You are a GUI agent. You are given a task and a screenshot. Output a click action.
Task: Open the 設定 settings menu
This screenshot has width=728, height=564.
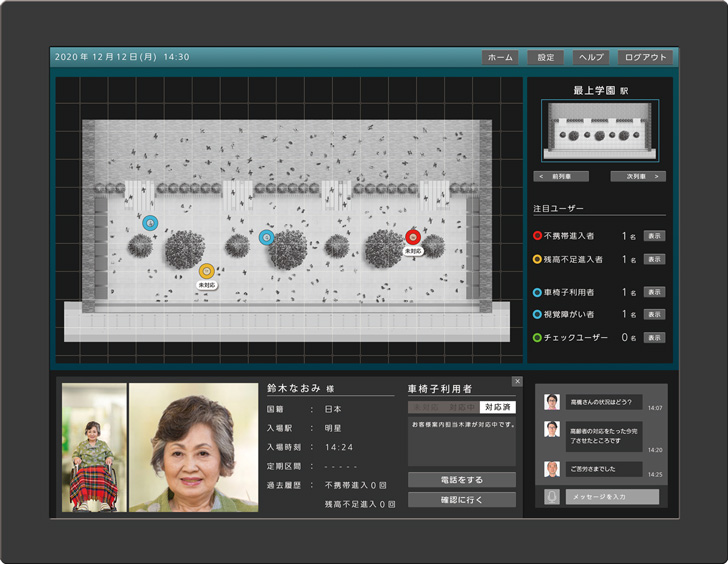tap(545, 57)
